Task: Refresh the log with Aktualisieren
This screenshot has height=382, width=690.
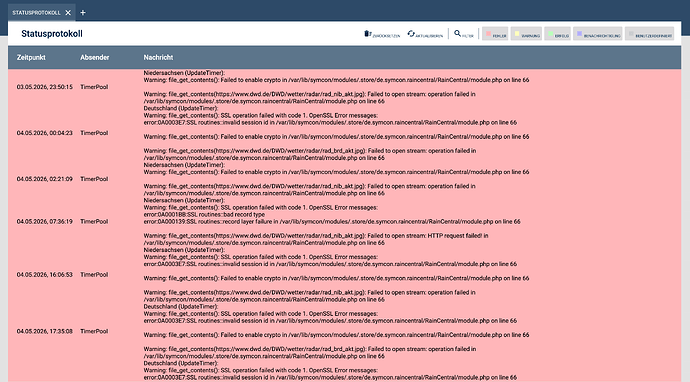Action: [x=425, y=34]
